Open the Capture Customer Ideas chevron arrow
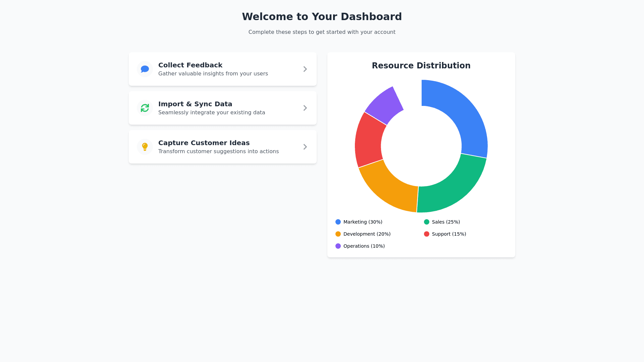The image size is (644, 362). coord(305,147)
